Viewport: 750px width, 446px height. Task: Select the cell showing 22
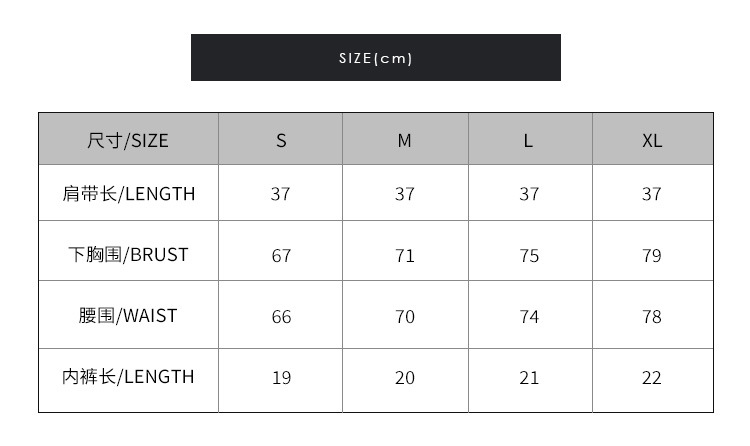point(652,378)
